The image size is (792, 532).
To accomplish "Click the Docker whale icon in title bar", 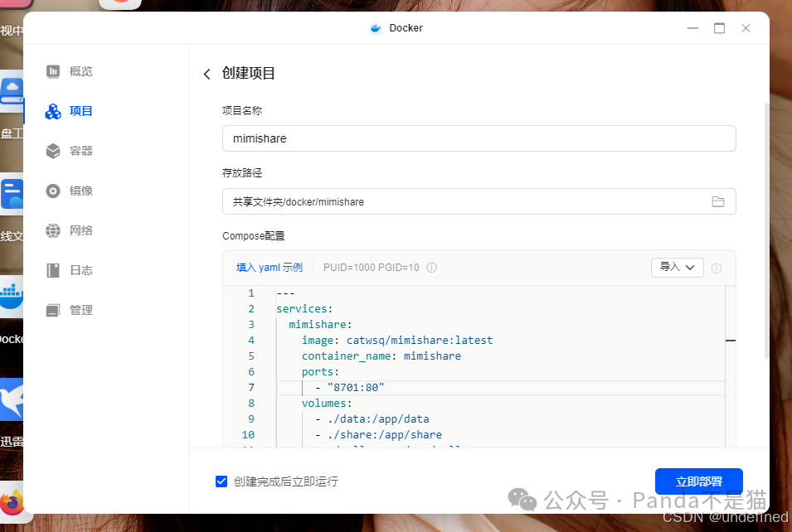I will point(376,28).
